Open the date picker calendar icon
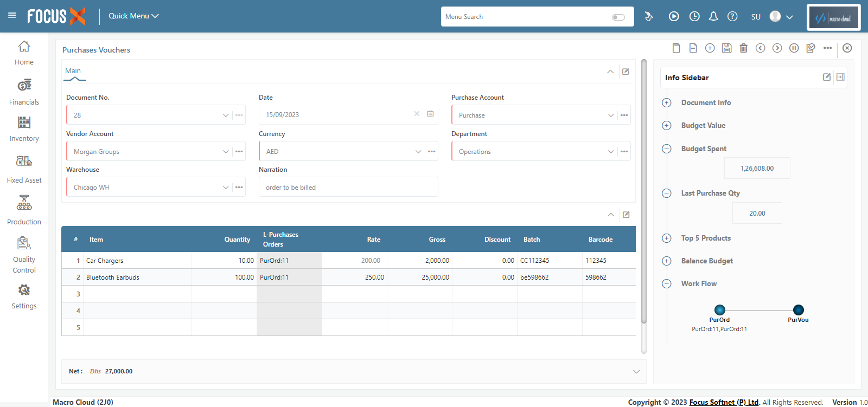Viewport: 868px width, 407px height. [x=430, y=114]
